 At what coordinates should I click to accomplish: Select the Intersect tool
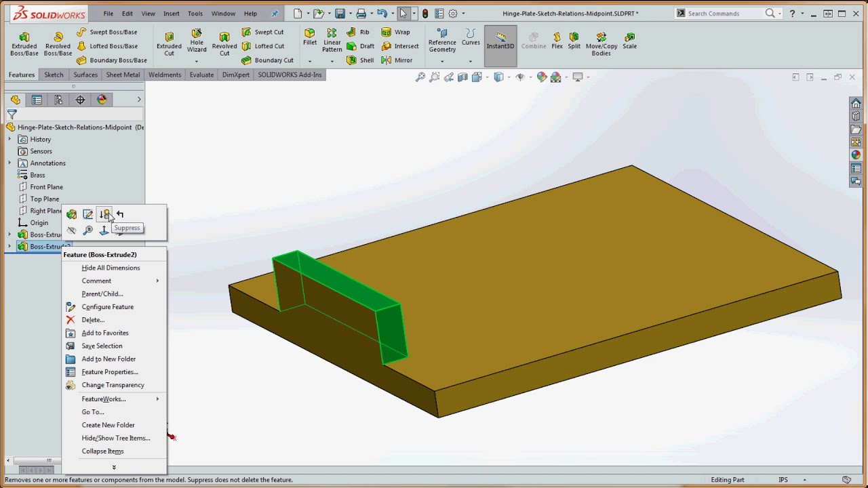[400, 46]
